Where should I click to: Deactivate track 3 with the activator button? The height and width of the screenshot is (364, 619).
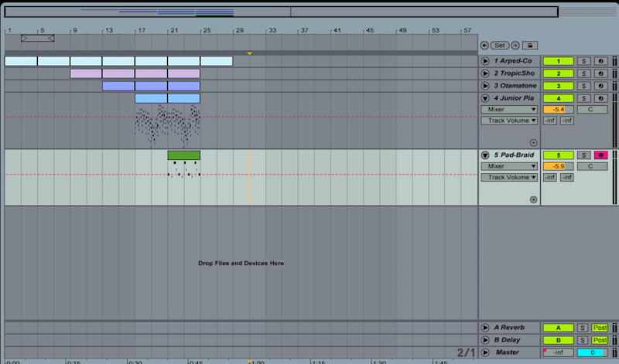pos(558,86)
